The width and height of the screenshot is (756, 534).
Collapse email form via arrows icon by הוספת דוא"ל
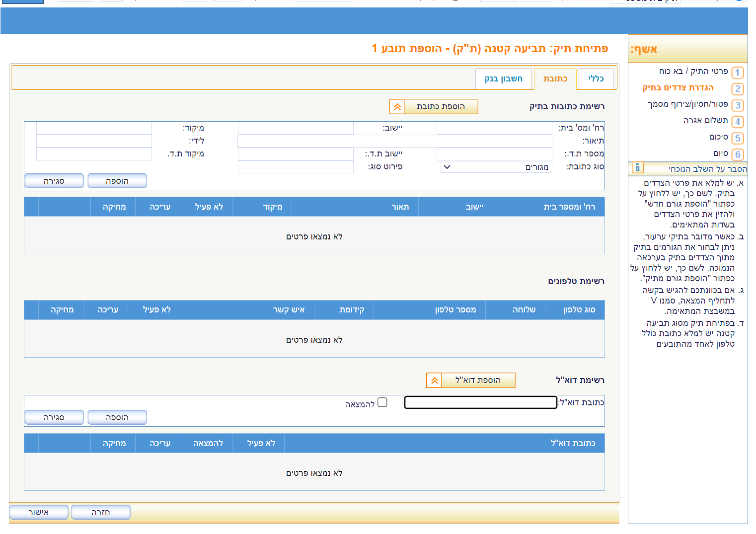pos(434,381)
